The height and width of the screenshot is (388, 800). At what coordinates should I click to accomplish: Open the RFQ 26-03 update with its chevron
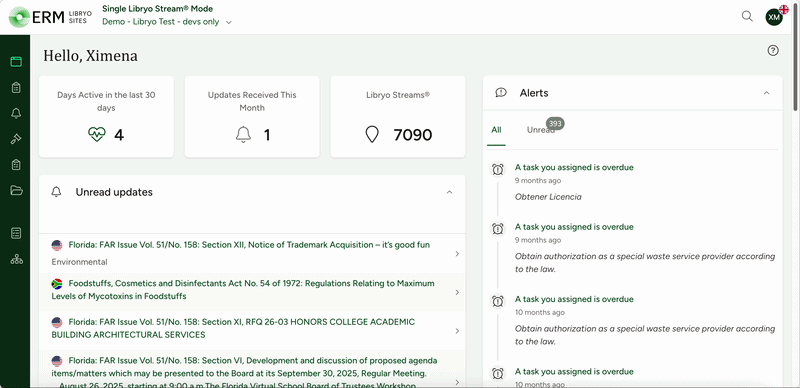point(457,331)
